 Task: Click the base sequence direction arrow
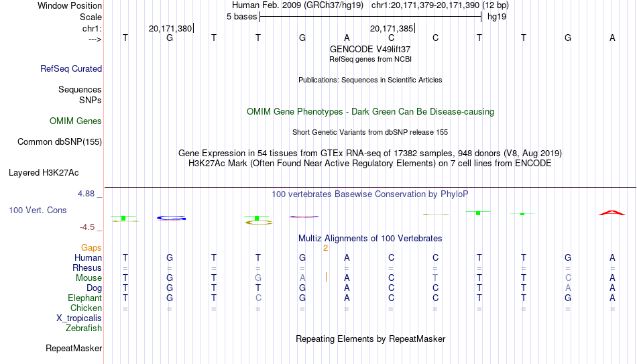pyautogui.click(x=95, y=39)
